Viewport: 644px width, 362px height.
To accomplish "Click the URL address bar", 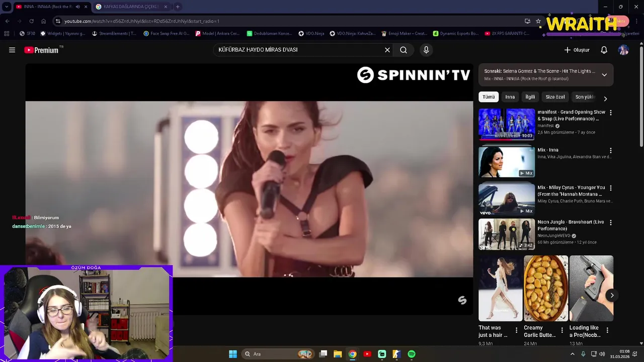I will tap(289, 21).
